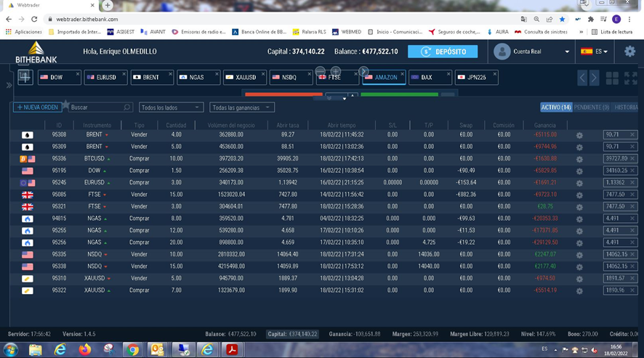Open gear settings for EURUSD order 95245
Image resolution: width=644 pixels, height=358 pixels.
point(579,183)
